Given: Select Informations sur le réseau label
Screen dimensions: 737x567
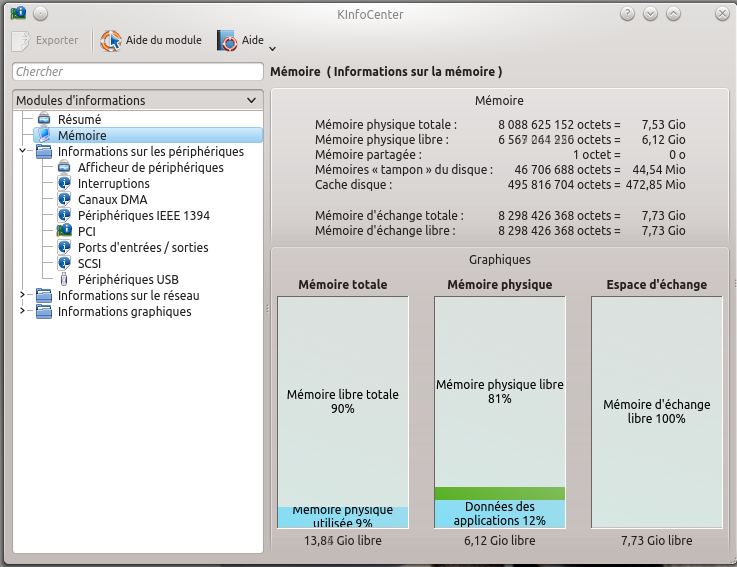Looking at the screenshot, I should [x=129, y=295].
